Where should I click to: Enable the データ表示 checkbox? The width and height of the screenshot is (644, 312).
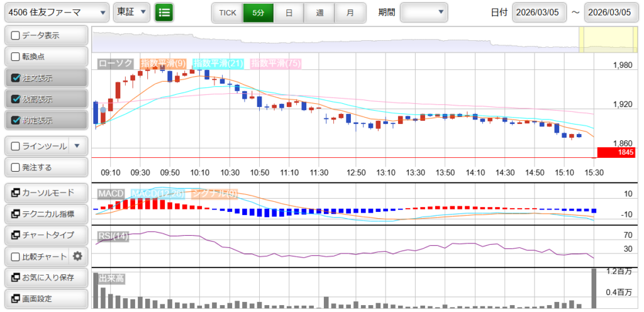(16, 36)
